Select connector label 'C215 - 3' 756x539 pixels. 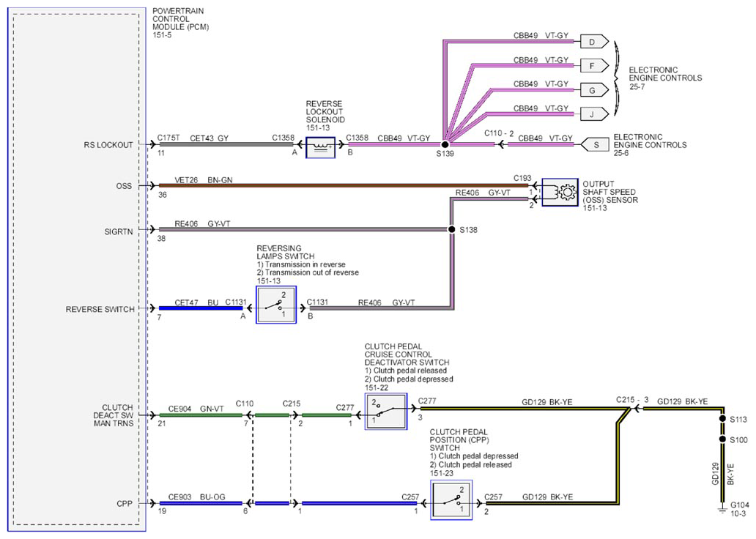coord(632,400)
